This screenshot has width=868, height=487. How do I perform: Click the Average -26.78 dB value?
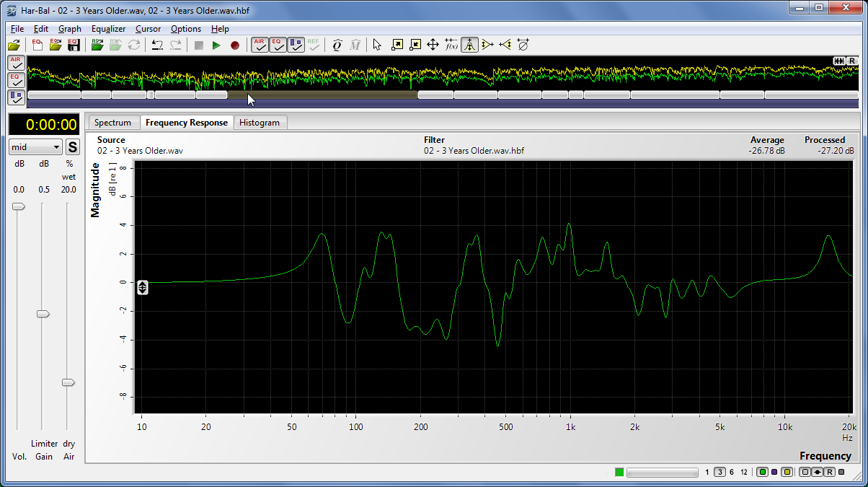(x=766, y=151)
